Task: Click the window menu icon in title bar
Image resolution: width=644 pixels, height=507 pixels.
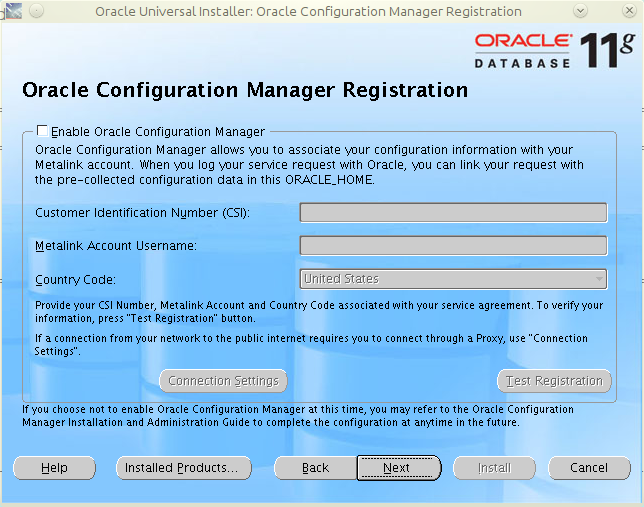Action: 13,11
